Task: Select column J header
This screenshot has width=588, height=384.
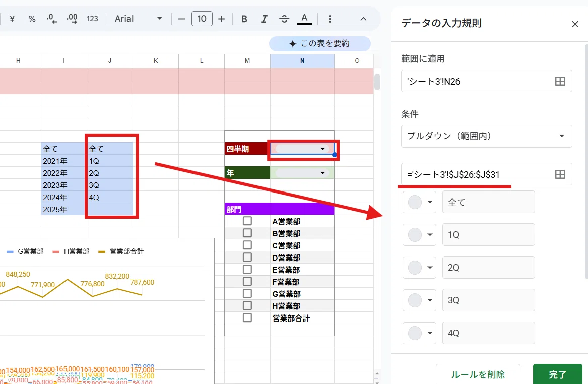Action: click(109, 61)
